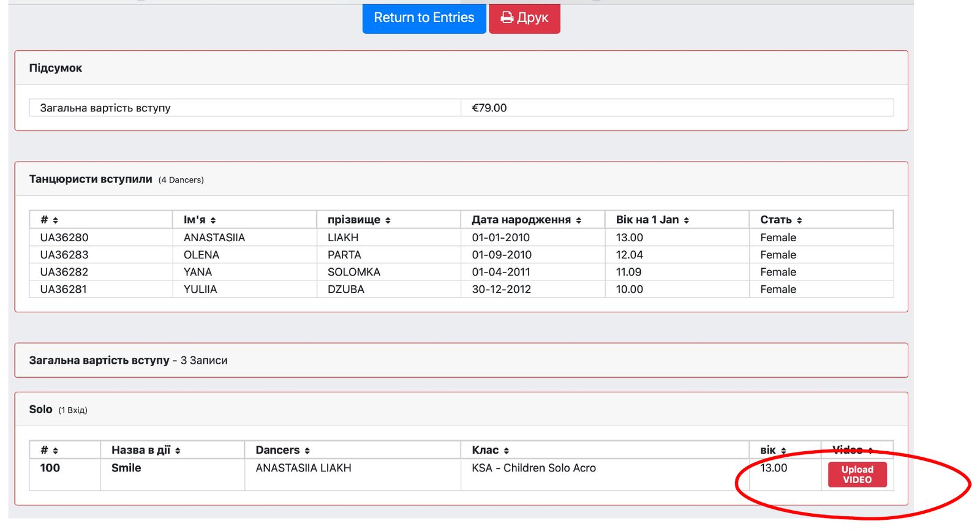980x529 pixels.
Task: Click first name YULIIA
Action: point(200,289)
